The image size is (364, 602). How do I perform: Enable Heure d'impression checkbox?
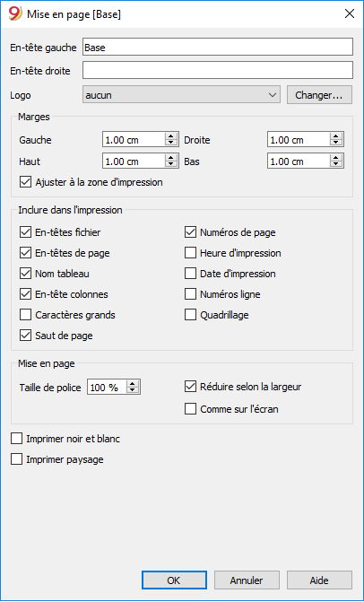tap(190, 253)
